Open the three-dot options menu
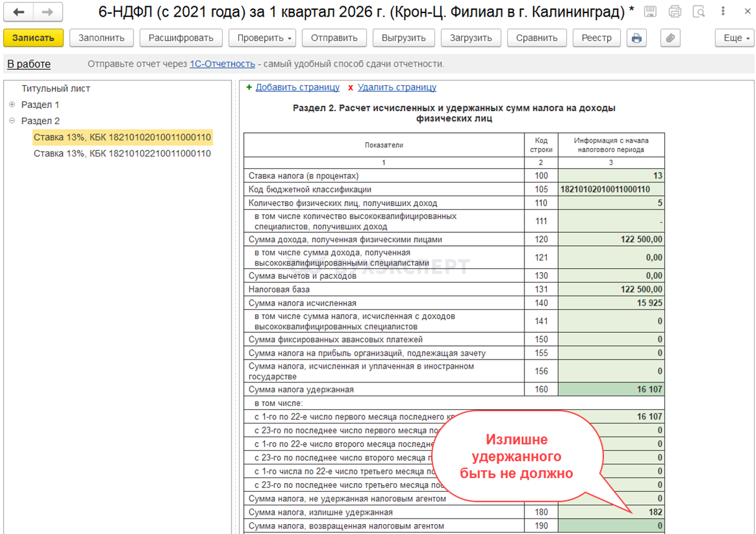This screenshot has width=756, height=534. coord(723,12)
